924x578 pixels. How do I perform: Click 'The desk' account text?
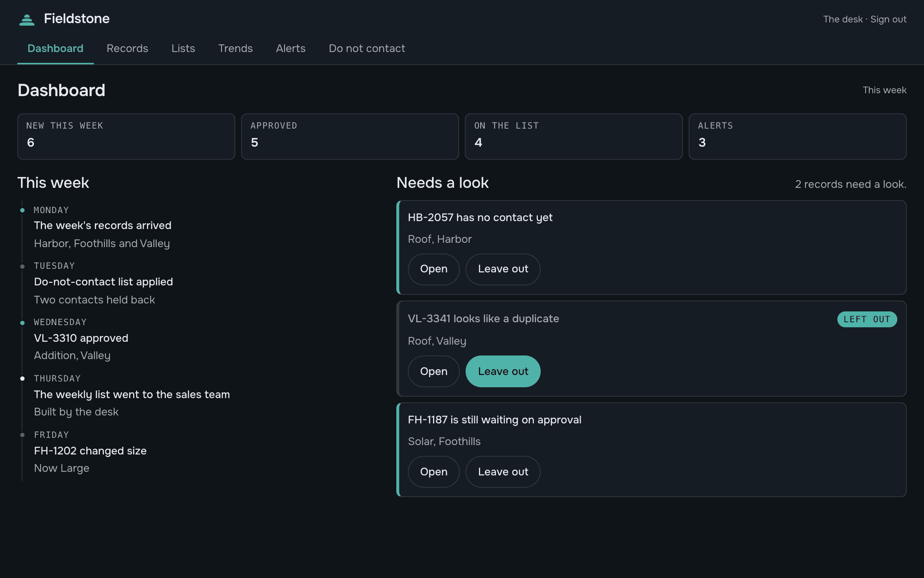[x=843, y=19]
